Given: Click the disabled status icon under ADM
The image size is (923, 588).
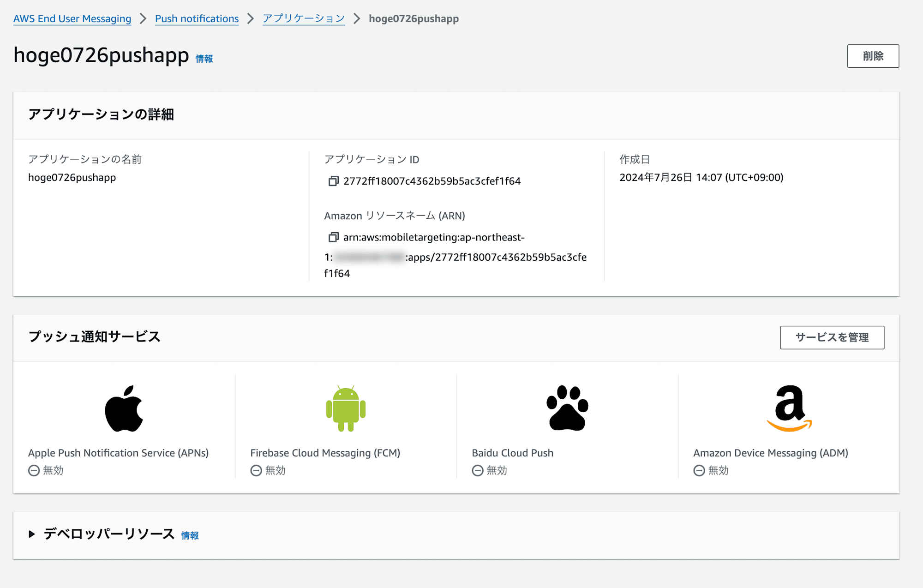Looking at the screenshot, I should point(699,470).
